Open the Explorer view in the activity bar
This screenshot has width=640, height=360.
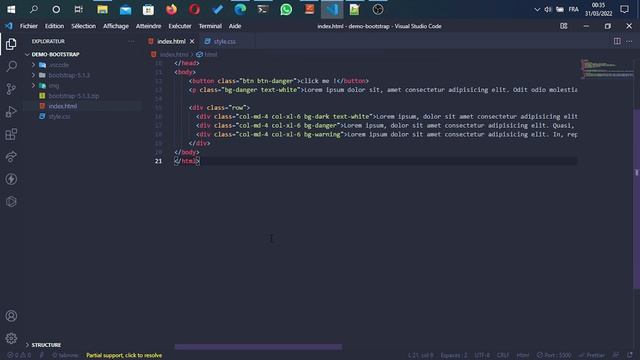[x=11, y=44]
